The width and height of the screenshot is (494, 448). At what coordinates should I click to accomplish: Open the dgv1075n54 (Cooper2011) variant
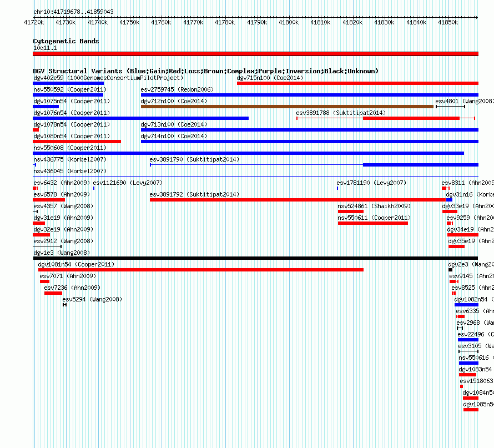(72, 101)
